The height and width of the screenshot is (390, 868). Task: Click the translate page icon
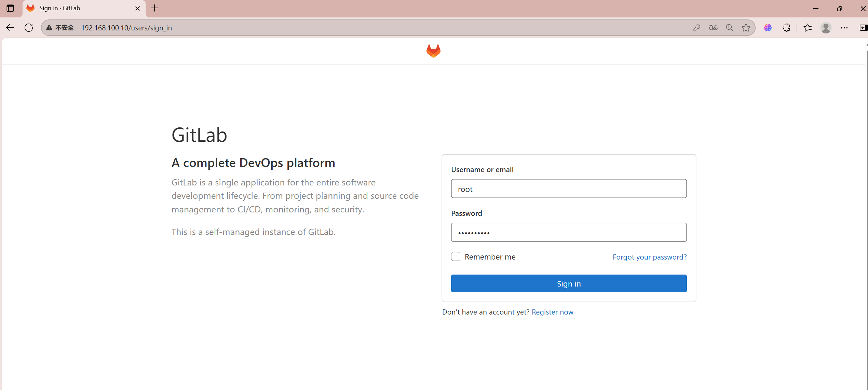(713, 28)
